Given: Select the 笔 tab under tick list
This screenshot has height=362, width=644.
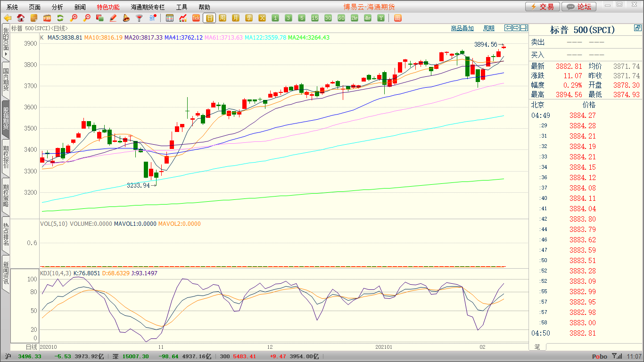Looking at the screenshot, I should pos(537,347).
